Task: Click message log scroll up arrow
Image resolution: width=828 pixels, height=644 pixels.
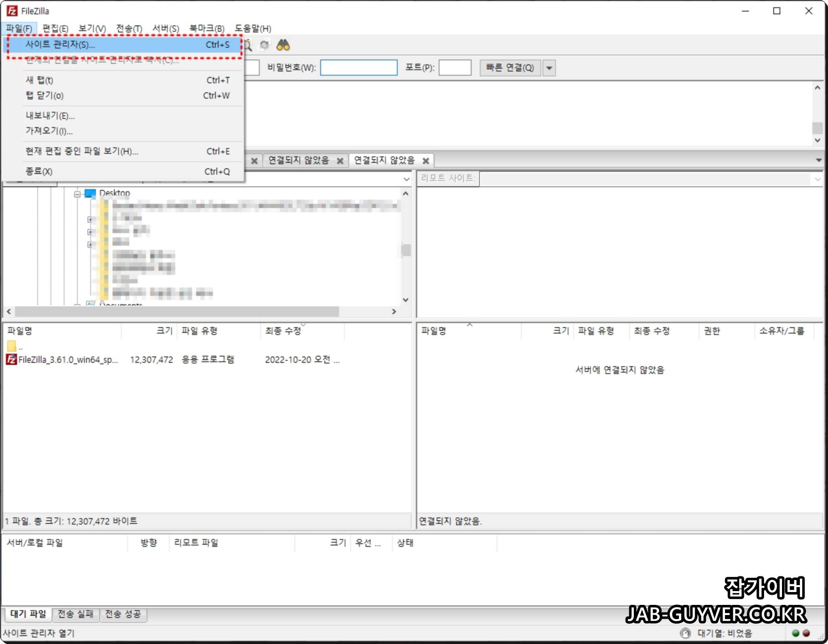Action: tap(817, 87)
